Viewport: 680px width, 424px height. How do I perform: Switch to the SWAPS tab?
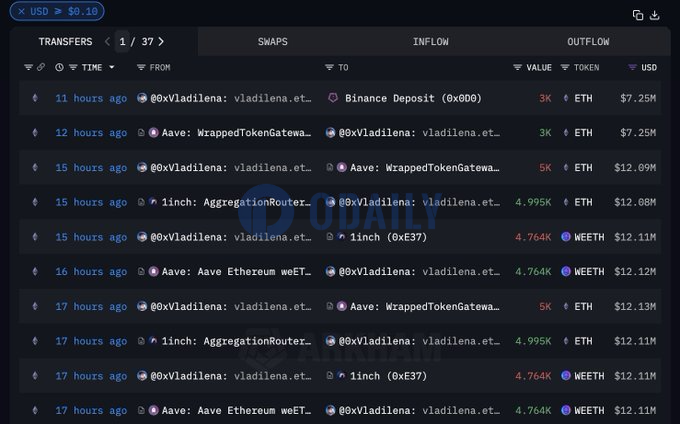tap(273, 42)
